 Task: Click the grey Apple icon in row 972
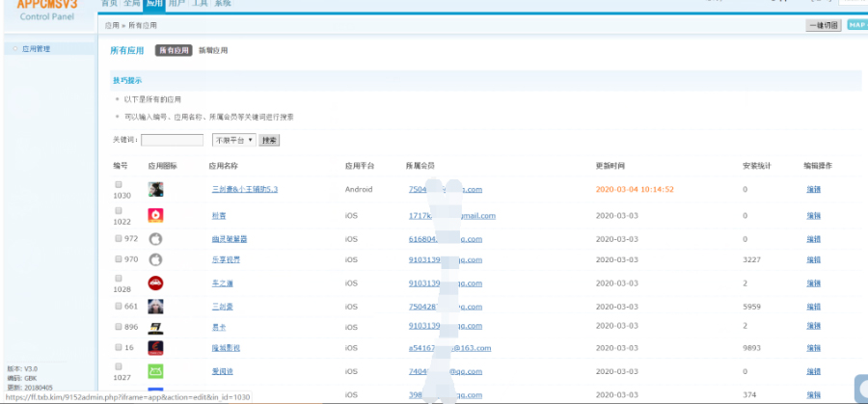(155, 238)
